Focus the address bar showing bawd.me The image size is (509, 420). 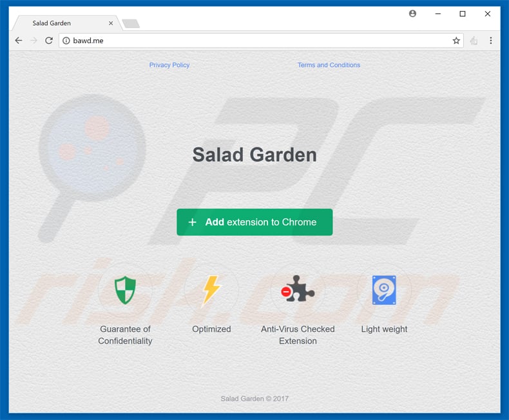tap(261, 41)
